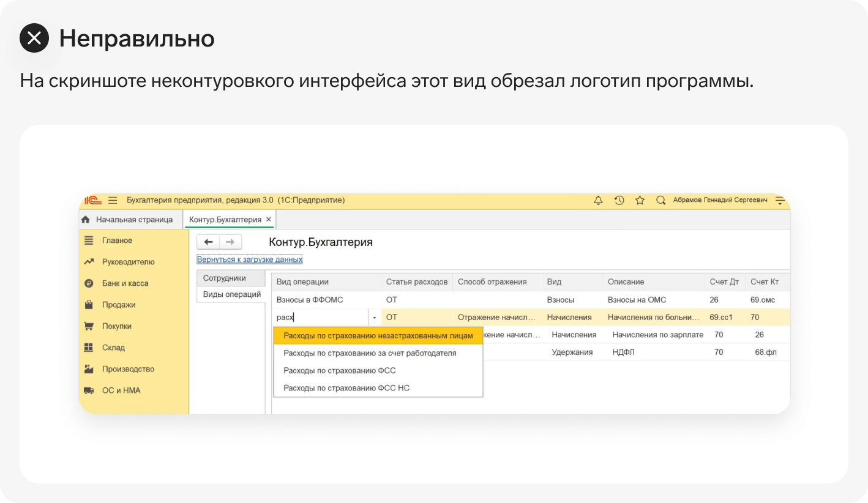Open the Руководителю section
This screenshot has width=868, height=503.
[128, 262]
